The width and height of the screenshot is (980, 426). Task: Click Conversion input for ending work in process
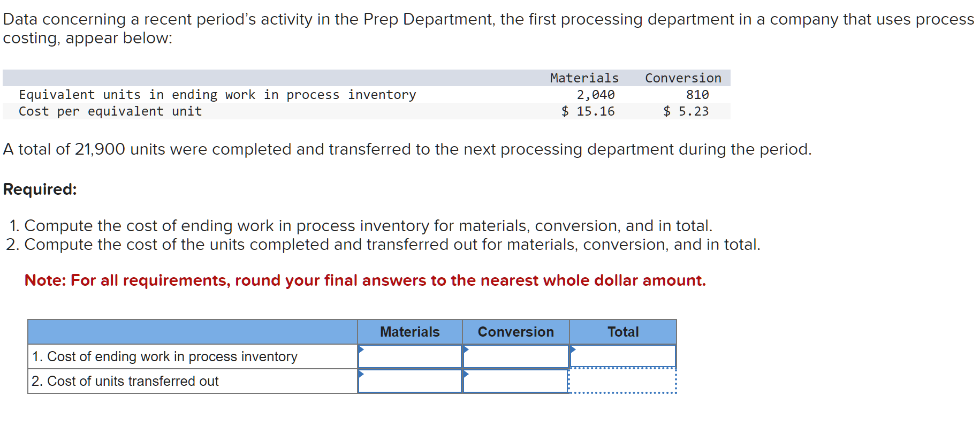pos(516,356)
